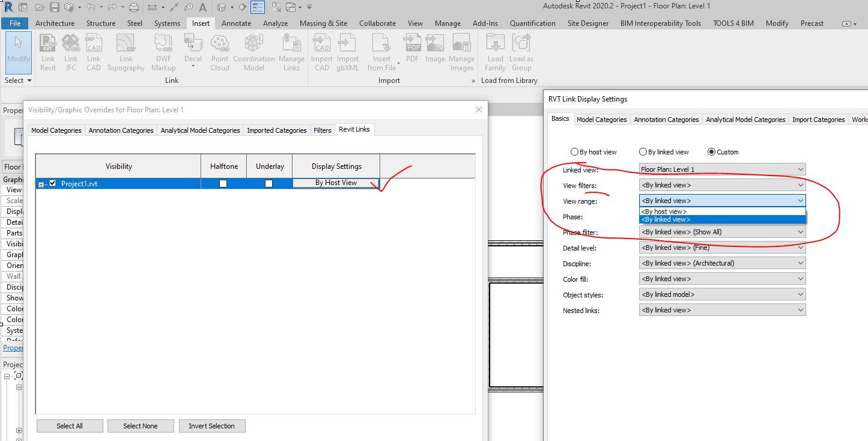Viewport: 868px width, 441px height.
Task: Open the Phase filter dropdown
Action: [801, 232]
